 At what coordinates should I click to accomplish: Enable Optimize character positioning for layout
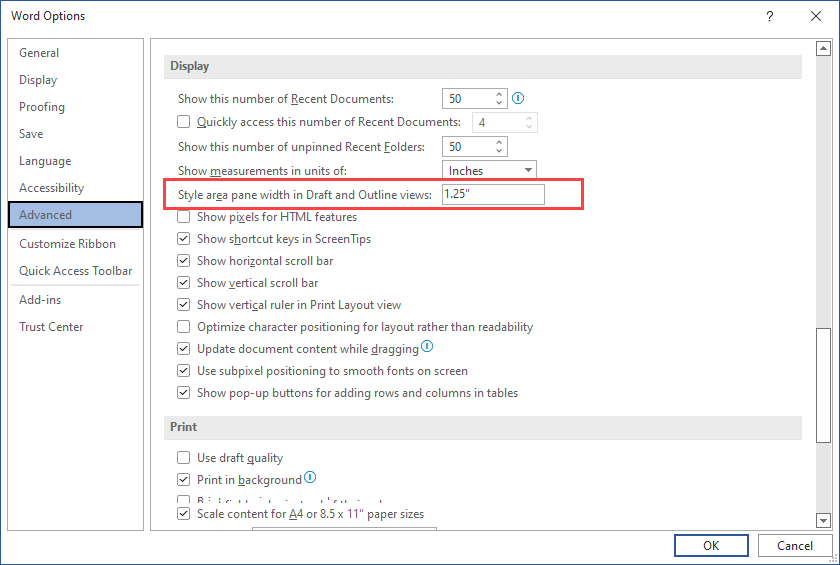tap(183, 326)
